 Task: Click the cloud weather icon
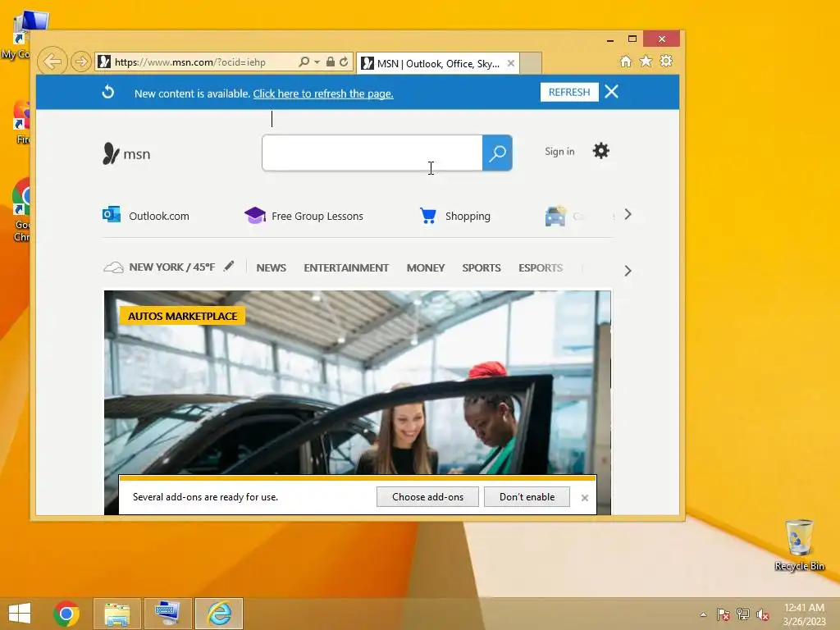113,267
